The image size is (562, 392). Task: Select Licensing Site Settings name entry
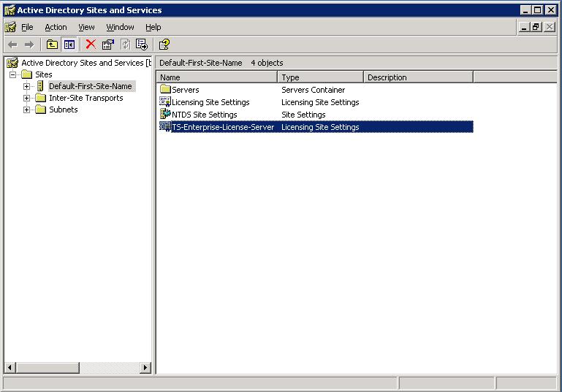tap(210, 102)
